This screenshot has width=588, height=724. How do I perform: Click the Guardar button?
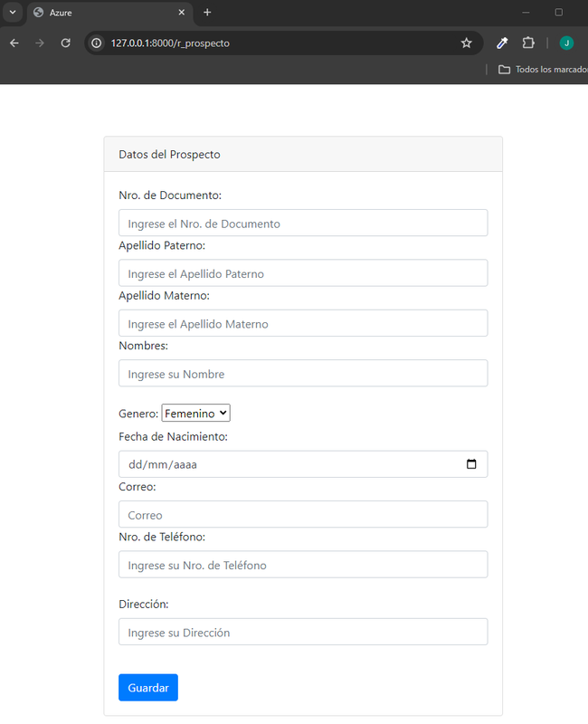[x=148, y=687]
